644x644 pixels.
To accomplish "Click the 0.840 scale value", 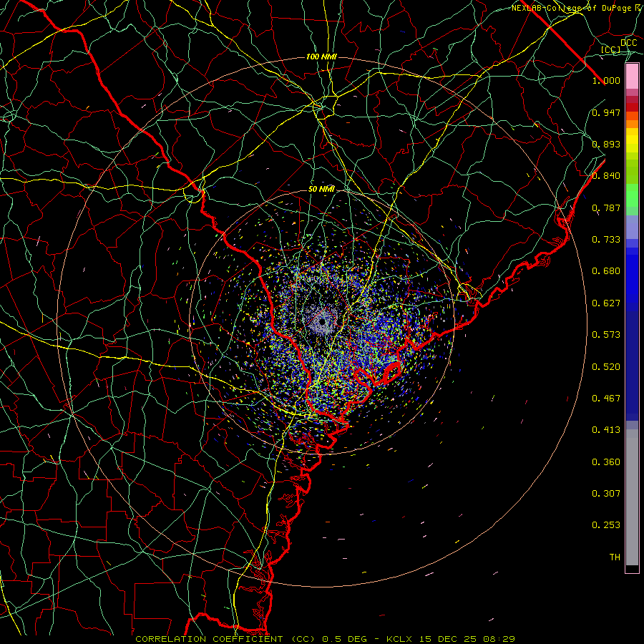I will [606, 176].
